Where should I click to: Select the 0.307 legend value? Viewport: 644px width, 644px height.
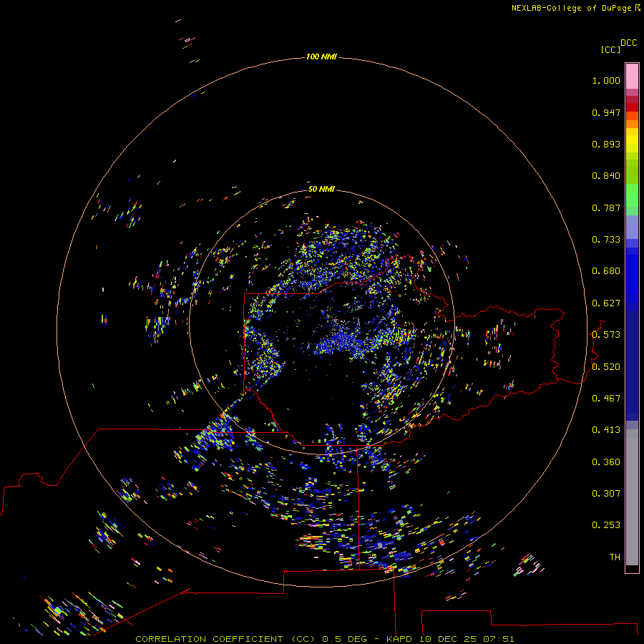606,494
